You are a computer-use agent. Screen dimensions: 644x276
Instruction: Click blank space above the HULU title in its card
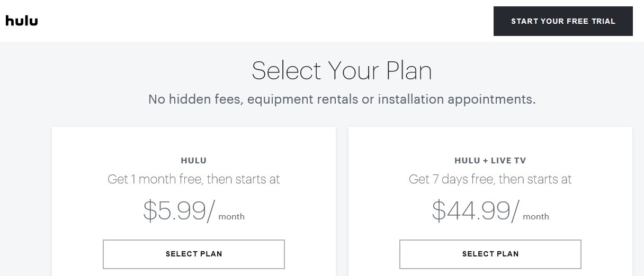[x=194, y=141]
